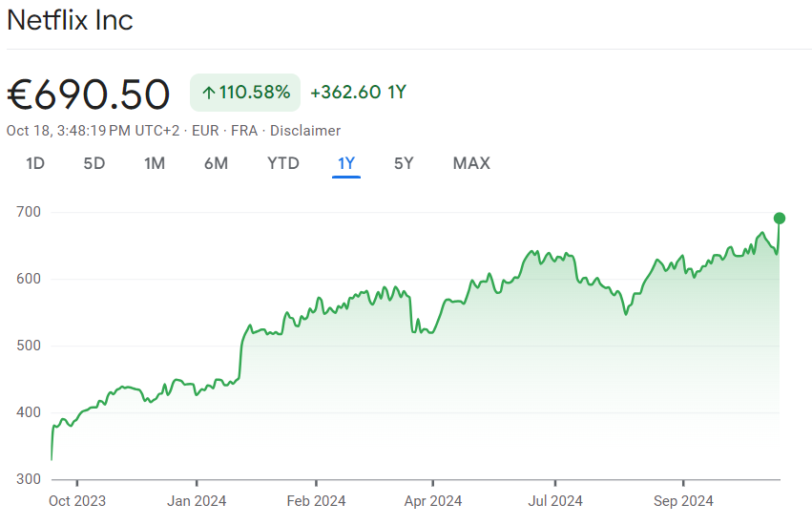Click the +362.60 1Y change text
Screen dimensions: 812x525
359,93
